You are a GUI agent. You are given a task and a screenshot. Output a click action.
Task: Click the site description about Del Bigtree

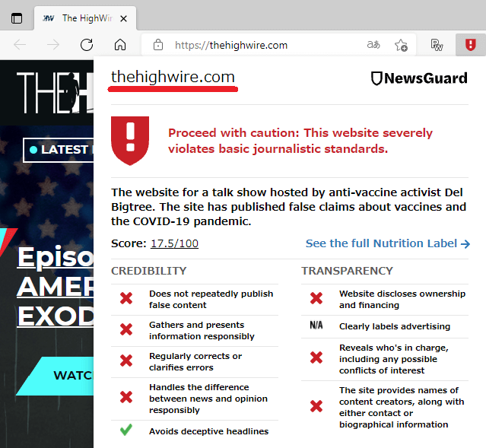[x=288, y=207]
